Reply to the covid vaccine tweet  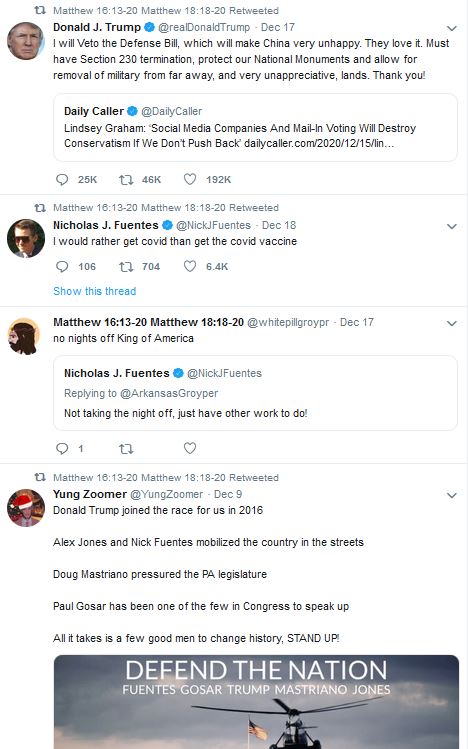coord(62,266)
